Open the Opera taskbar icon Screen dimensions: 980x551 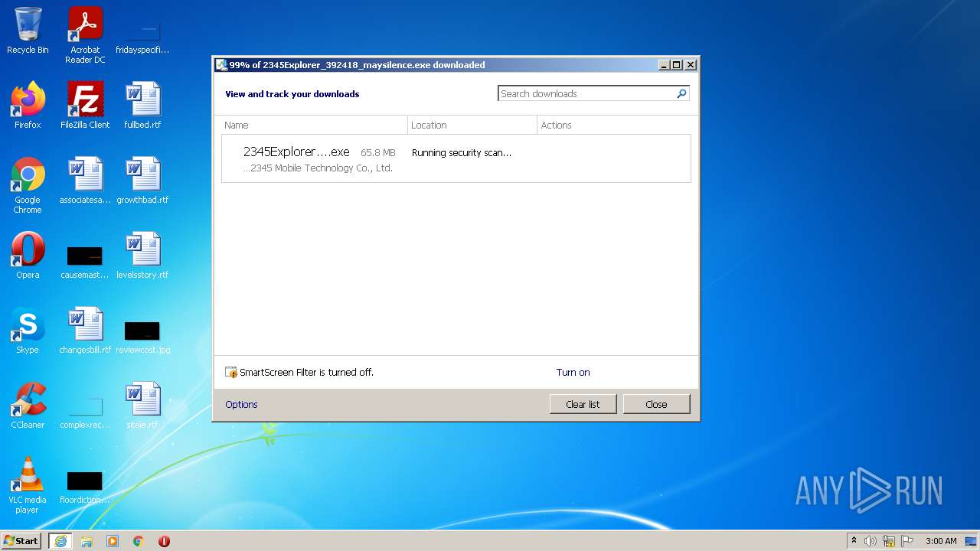point(164,541)
